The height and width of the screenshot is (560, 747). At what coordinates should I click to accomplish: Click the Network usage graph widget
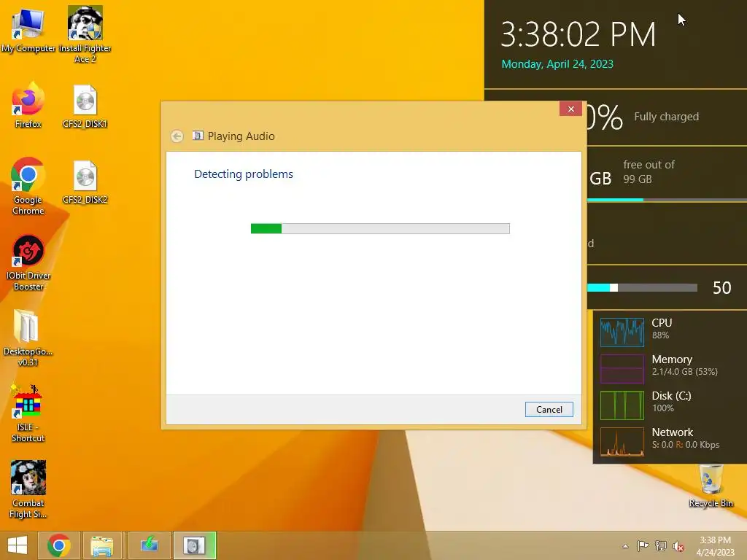pyautogui.click(x=622, y=442)
